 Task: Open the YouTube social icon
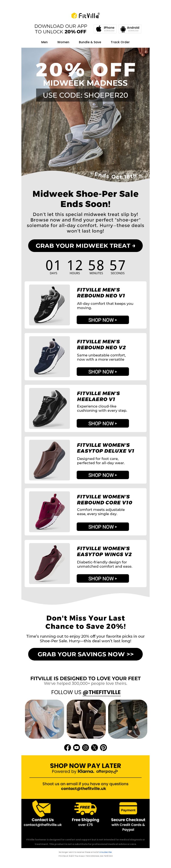point(76,747)
